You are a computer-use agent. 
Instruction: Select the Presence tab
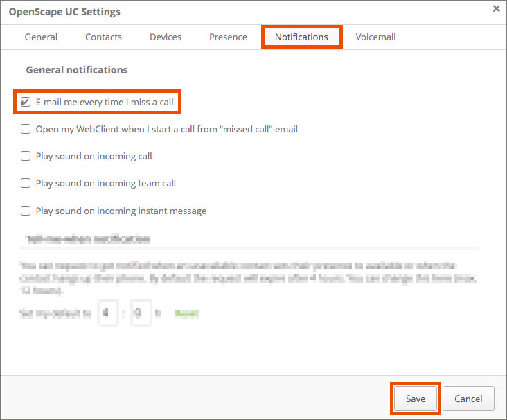(x=229, y=37)
